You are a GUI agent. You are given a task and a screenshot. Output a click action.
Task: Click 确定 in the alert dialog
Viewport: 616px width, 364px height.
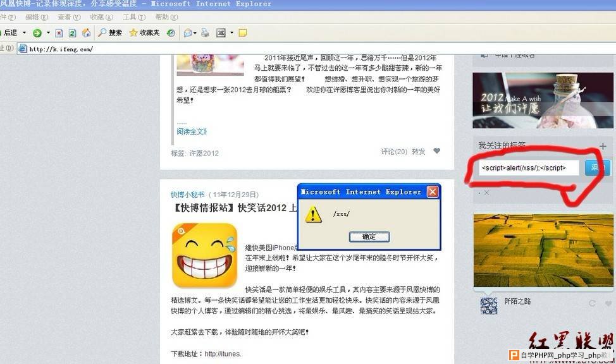coord(369,236)
